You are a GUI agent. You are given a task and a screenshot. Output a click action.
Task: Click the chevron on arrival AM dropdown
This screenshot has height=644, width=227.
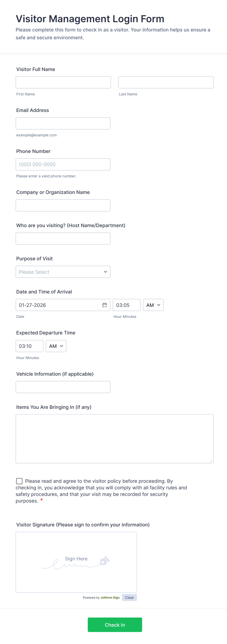[158, 305]
